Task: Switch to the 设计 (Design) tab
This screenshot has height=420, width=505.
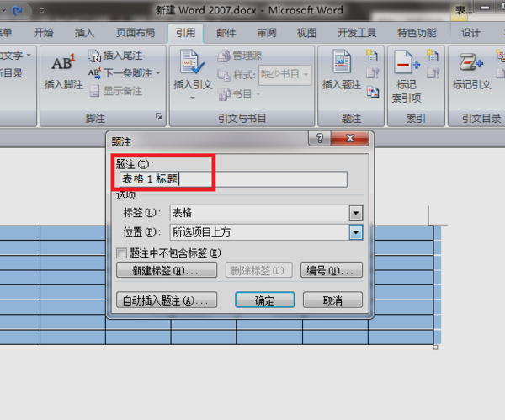Action: click(x=470, y=33)
